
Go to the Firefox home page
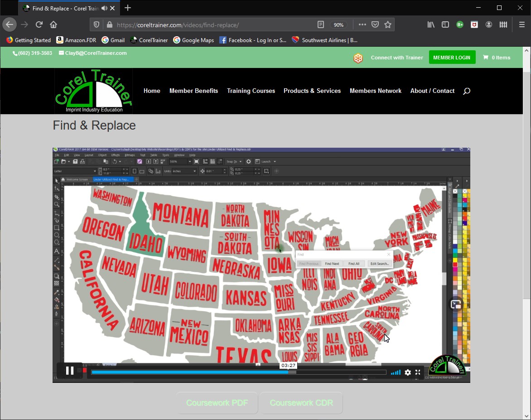click(53, 24)
